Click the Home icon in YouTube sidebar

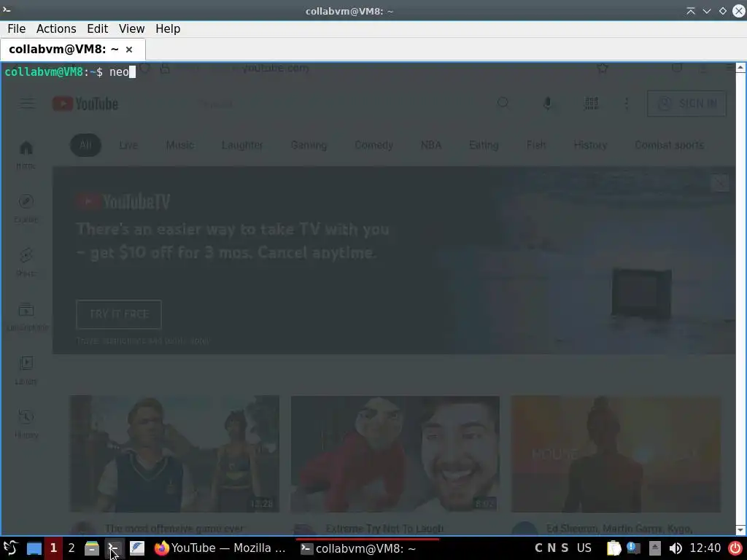(26, 148)
